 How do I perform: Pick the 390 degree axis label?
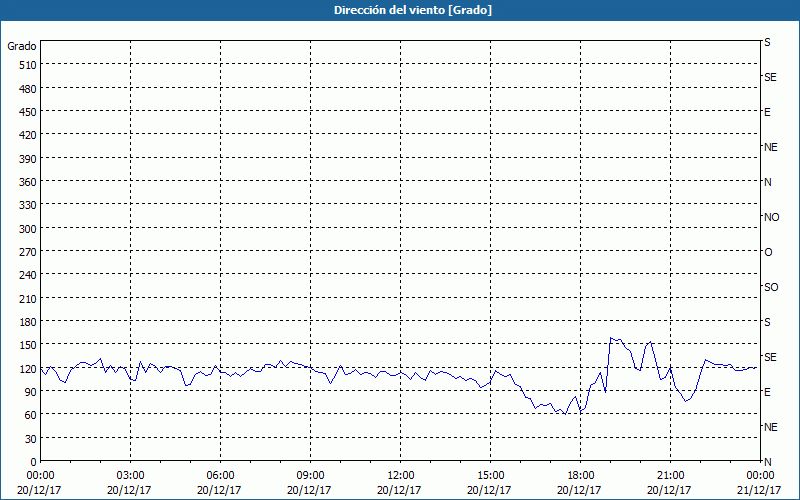point(28,159)
